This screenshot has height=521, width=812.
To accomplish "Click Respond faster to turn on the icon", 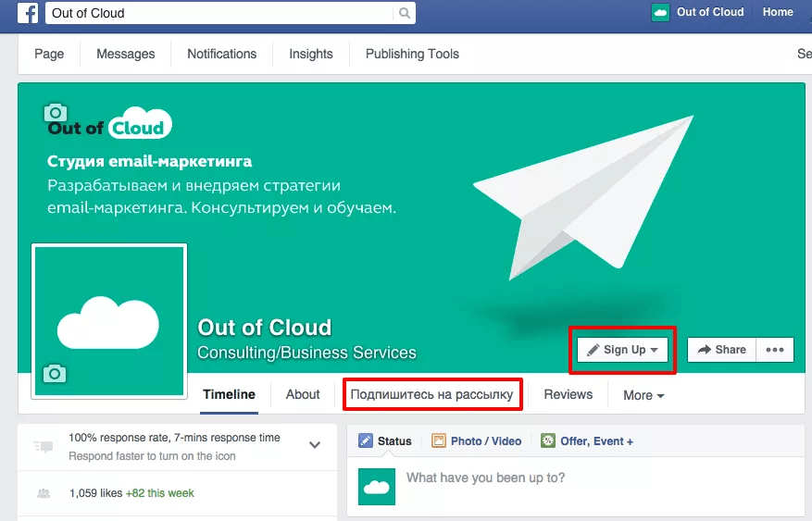I will click(x=152, y=456).
